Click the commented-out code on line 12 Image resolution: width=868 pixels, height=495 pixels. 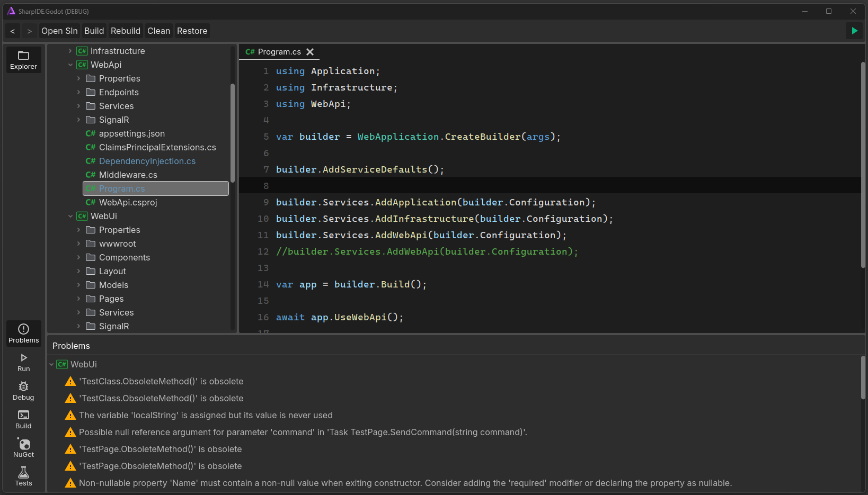(x=427, y=251)
